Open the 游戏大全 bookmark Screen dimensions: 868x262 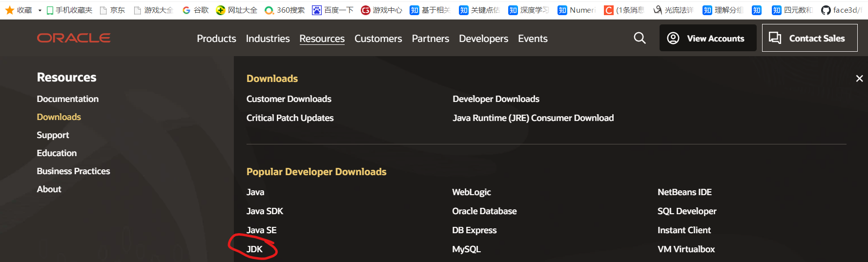tap(154, 10)
